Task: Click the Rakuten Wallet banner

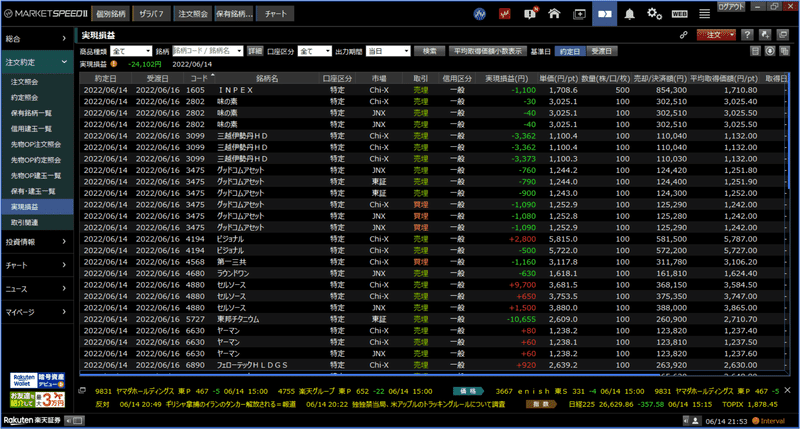Action: [x=37, y=381]
